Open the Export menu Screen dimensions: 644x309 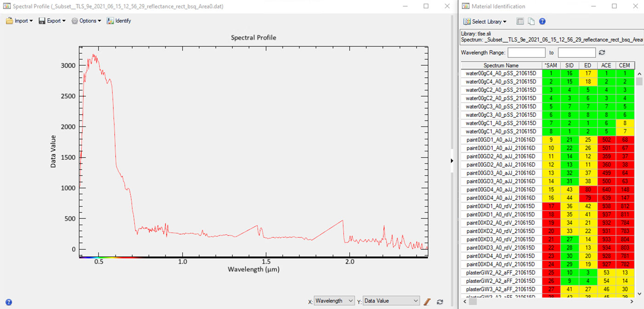(52, 21)
